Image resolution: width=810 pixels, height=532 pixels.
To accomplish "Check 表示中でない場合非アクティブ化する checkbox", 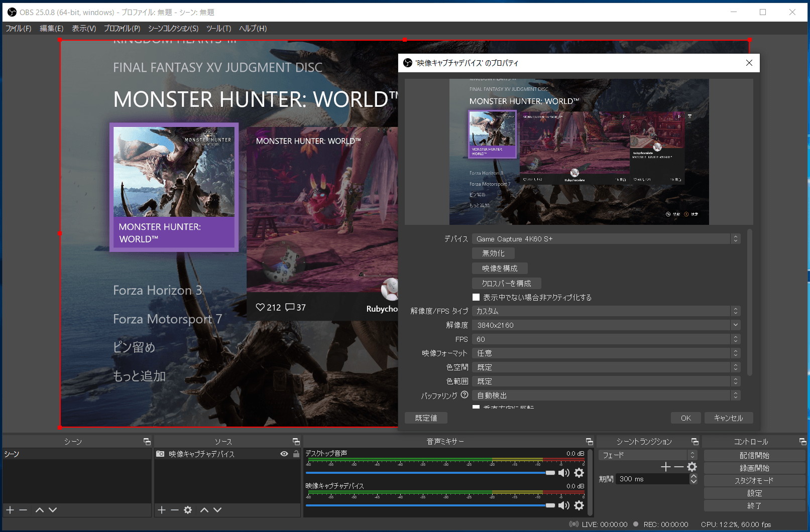I will [476, 297].
